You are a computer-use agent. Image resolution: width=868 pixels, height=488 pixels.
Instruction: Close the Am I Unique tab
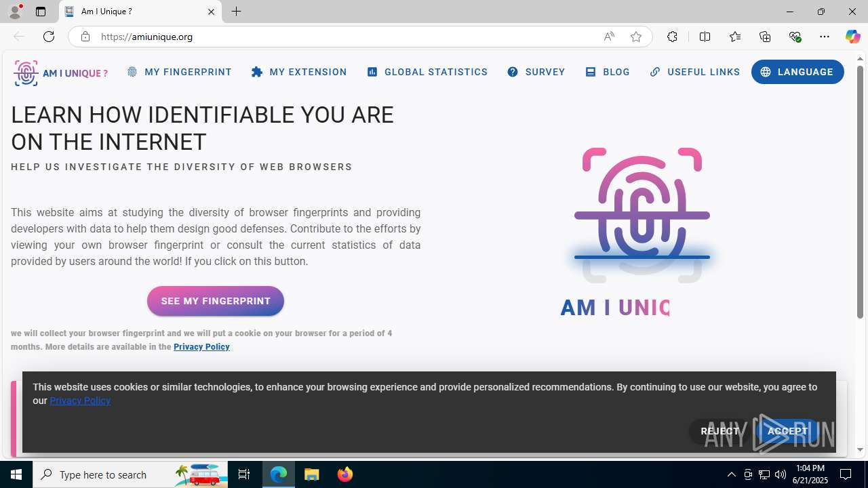coord(211,12)
